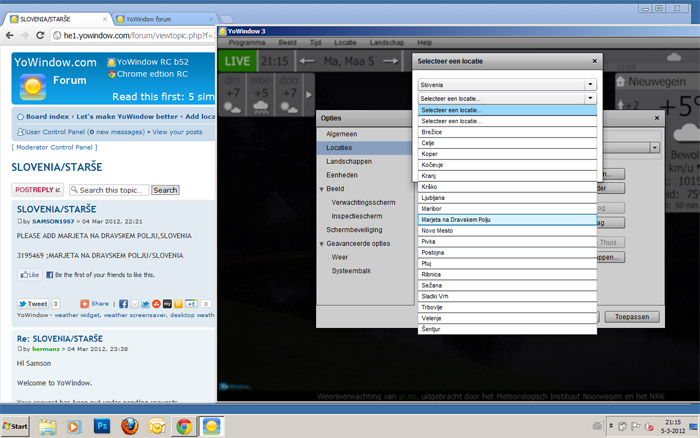
Task: Open the Beeld menu
Action: click(x=288, y=42)
